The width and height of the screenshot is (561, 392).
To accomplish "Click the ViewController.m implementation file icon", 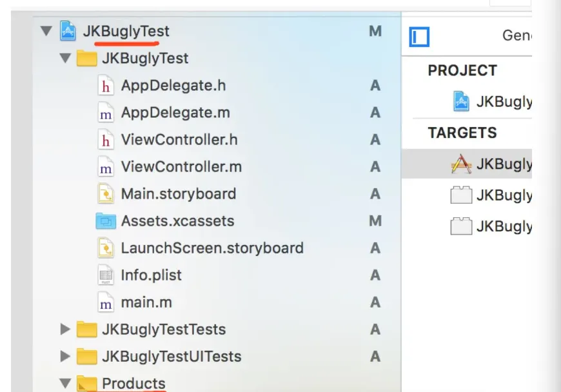I will pos(106,167).
